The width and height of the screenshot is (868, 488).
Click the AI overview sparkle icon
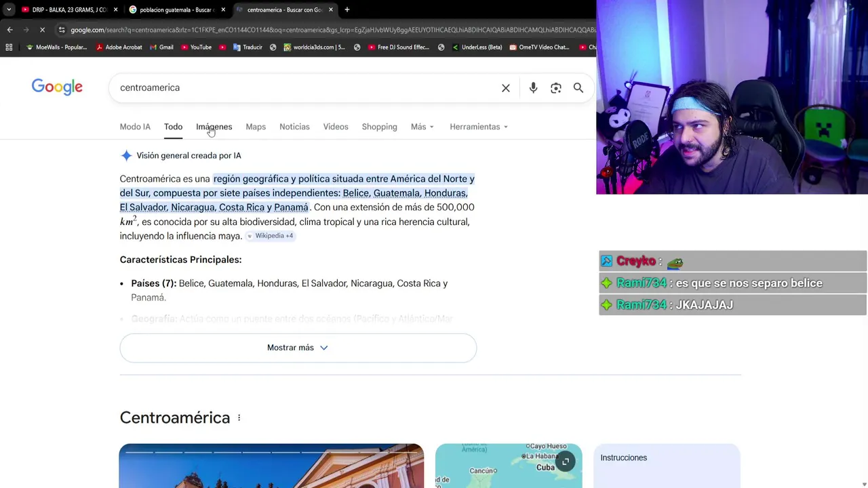point(126,156)
